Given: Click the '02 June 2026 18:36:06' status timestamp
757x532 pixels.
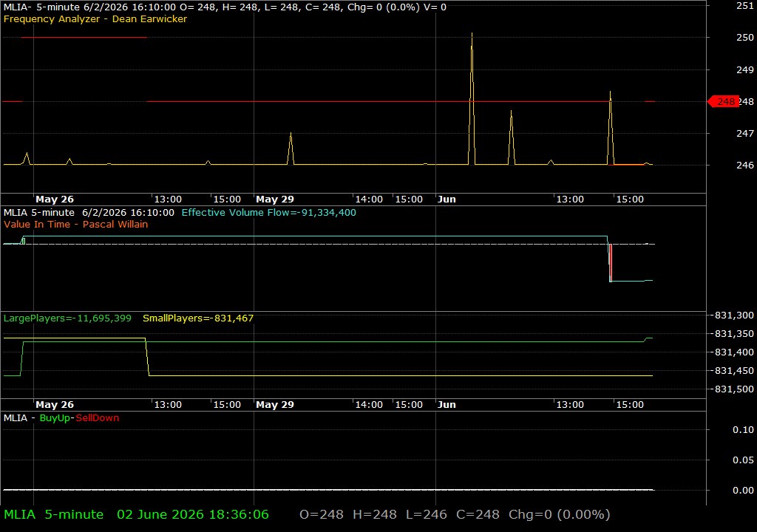Looking at the screenshot, I should (193, 514).
